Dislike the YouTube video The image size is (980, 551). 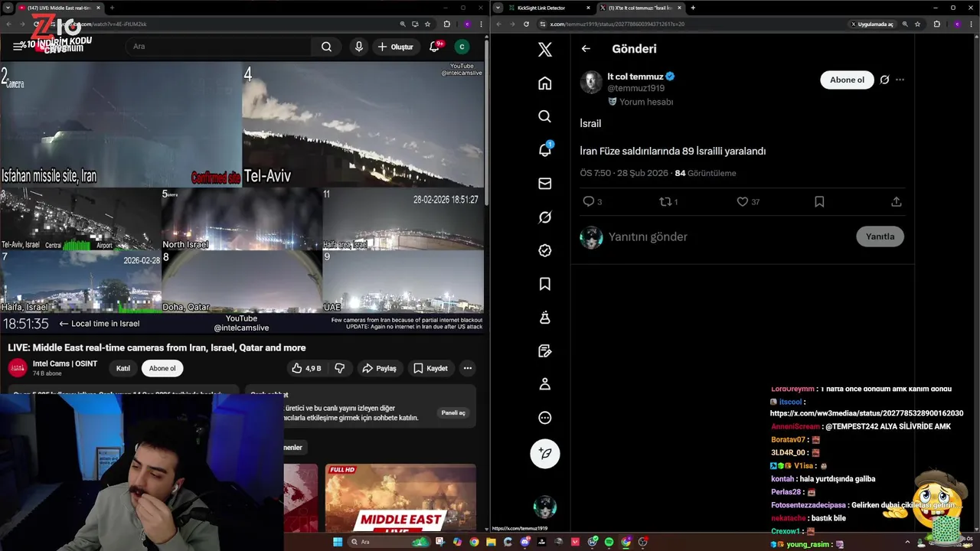tap(339, 368)
